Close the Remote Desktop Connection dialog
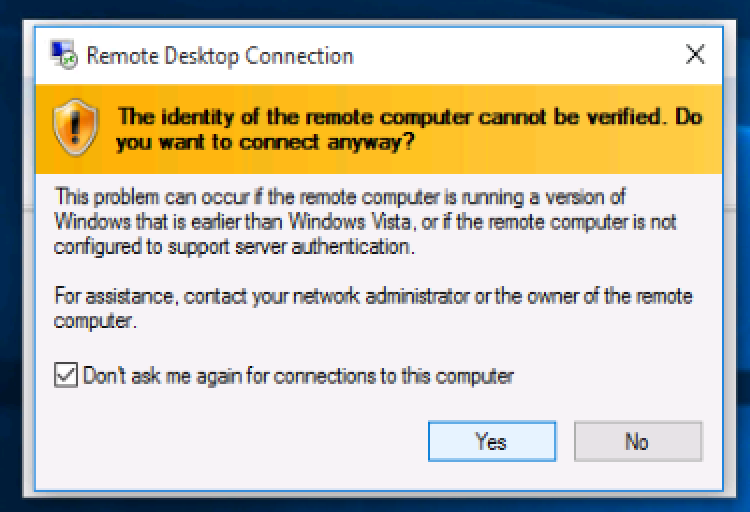Viewport: 750px width, 512px height. coord(695,54)
